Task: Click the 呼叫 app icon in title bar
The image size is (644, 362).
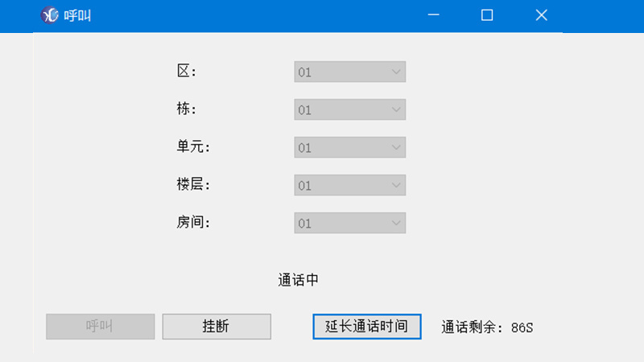Action: [50, 15]
